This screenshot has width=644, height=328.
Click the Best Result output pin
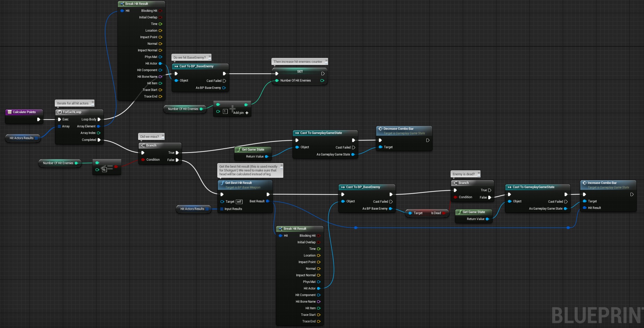[268, 201]
